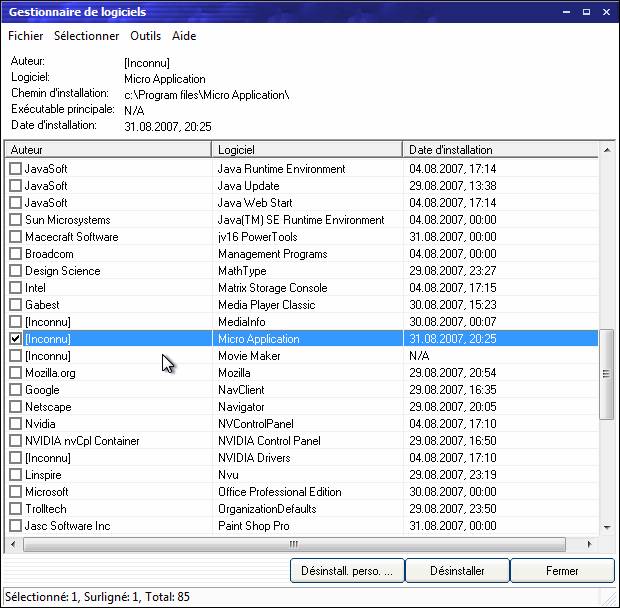Tick the Design Science checkbox
Screen dimensions: 620x608
point(15,271)
